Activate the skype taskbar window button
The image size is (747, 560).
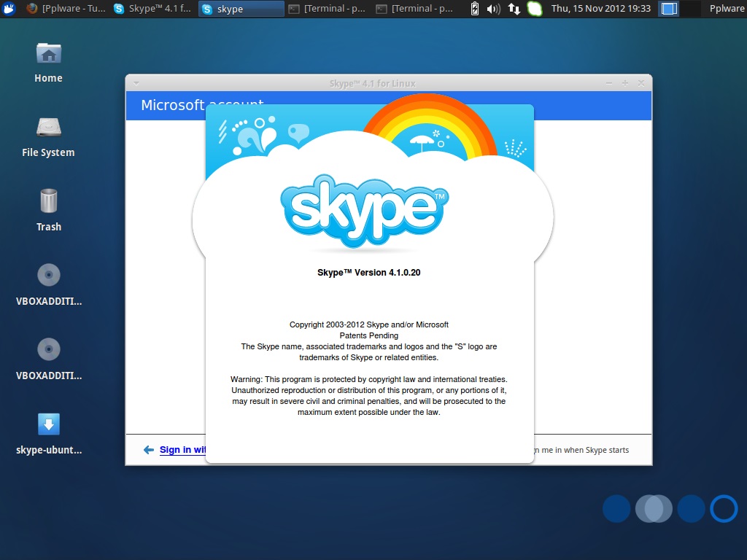tap(241, 9)
